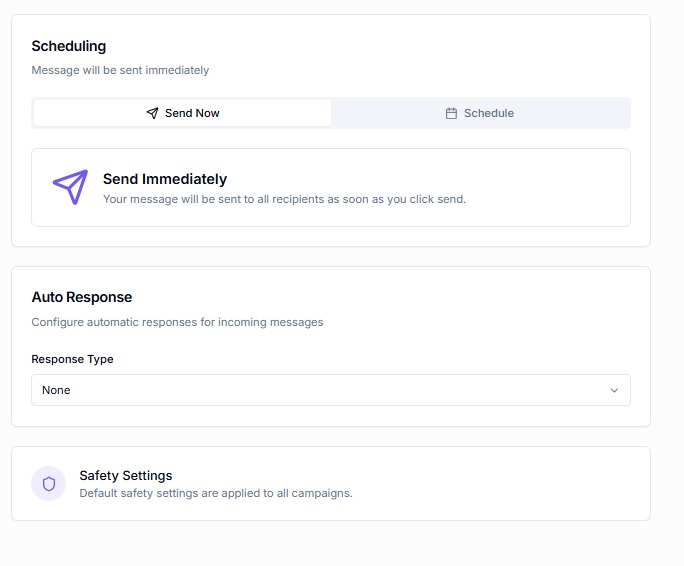Click the 'Default safety settings are applied' text
Viewport: 684px width, 566px height.
click(x=215, y=493)
